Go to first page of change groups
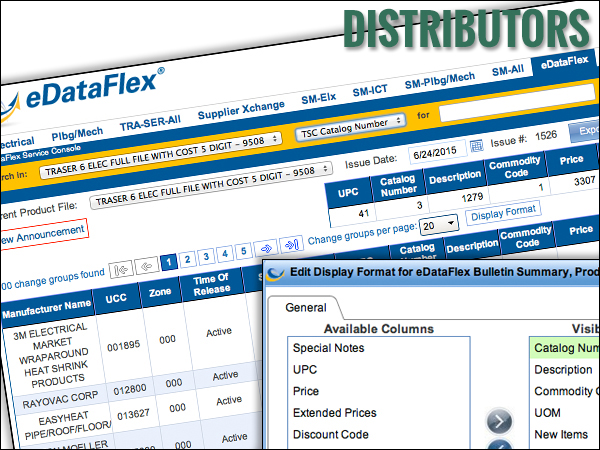The width and height of the screenshot is (600, 450). [121, 270]
